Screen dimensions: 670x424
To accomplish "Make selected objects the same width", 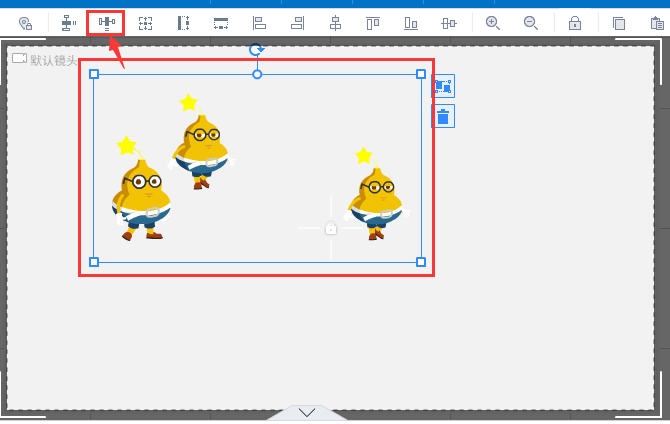I will (x=221, y=23).
